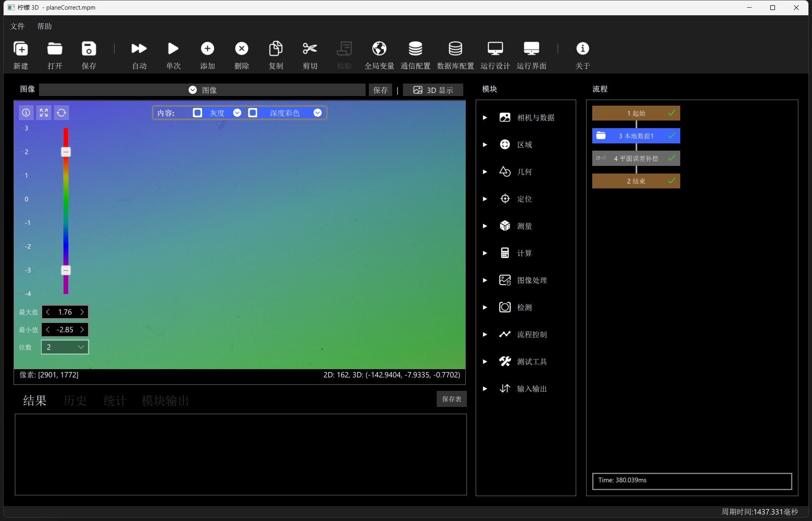The image size is (812, 521).
Task: Click the 测试工具 test tools icon
Action: coord(505,362)
